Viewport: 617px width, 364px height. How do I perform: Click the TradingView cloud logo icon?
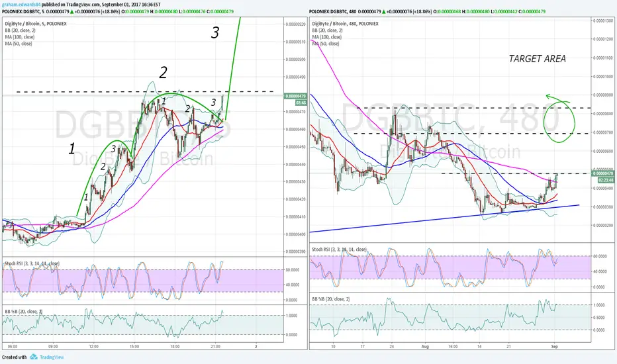click(x=34, y=357)
